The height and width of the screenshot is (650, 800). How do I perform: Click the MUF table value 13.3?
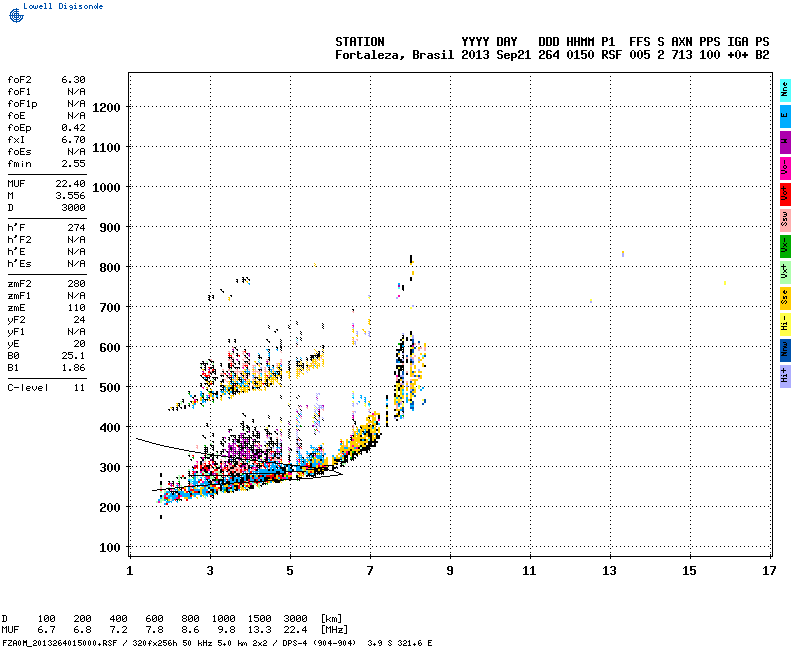[x=260, y=630]
